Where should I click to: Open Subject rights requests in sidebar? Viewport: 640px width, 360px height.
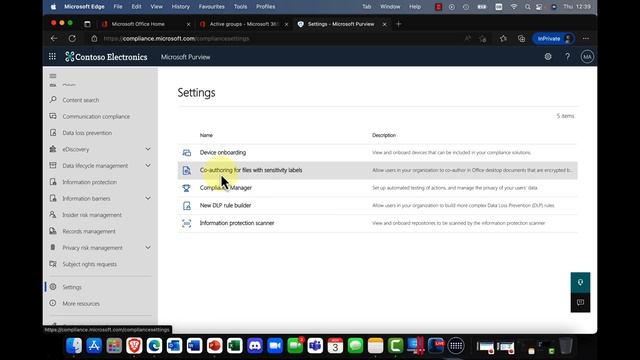89,264
